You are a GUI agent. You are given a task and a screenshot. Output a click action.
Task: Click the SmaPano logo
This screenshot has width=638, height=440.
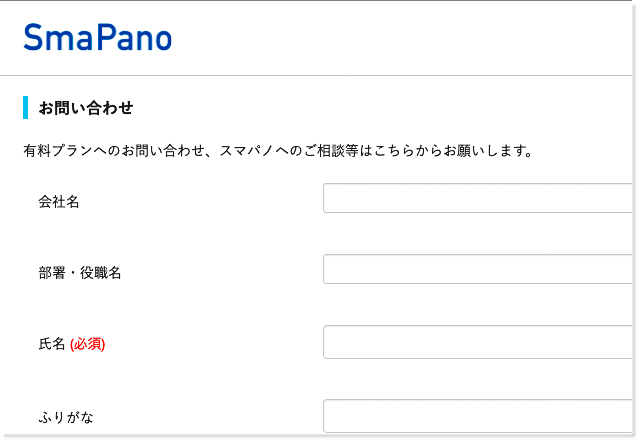tap(98, 38)
